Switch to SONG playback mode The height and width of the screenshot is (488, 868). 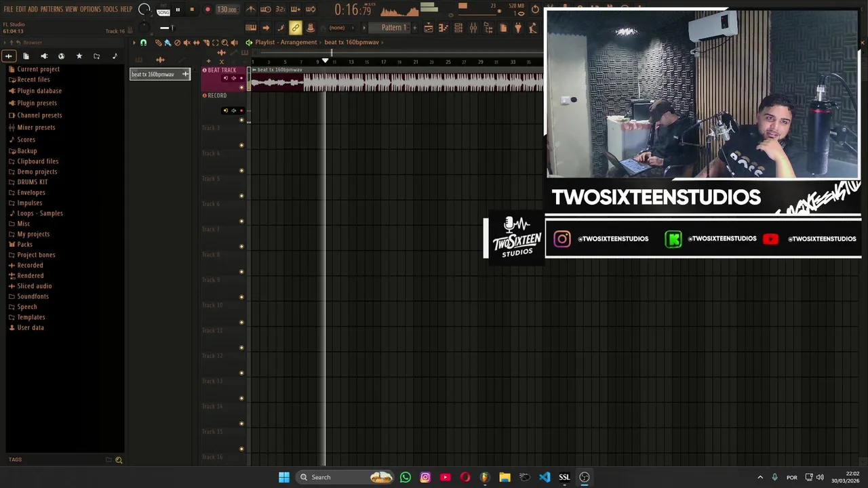pos(163,12)
